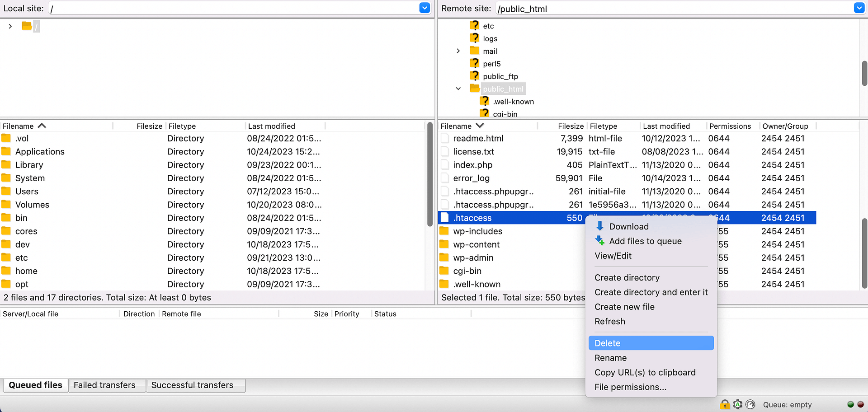Image resolution: width=868 pixels, height=412 pixels.
Task: Click the Local site path field
Action: click(235, 8)
